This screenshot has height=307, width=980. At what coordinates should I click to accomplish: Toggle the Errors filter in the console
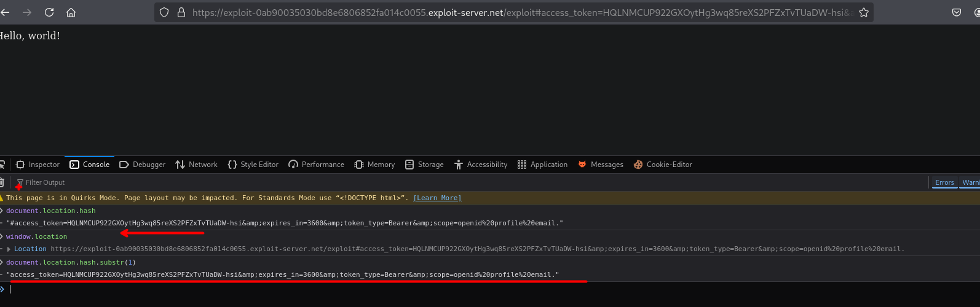point(944,182)
